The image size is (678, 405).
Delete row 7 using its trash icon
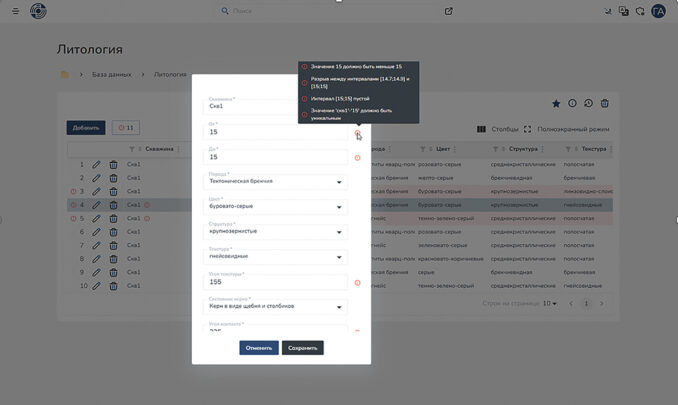(113, 245)
